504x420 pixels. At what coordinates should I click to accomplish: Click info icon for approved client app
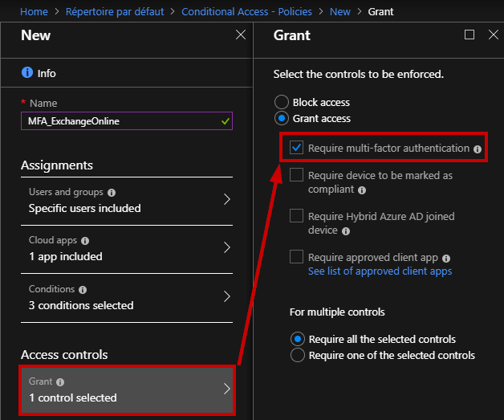click(x=446, y=259)
